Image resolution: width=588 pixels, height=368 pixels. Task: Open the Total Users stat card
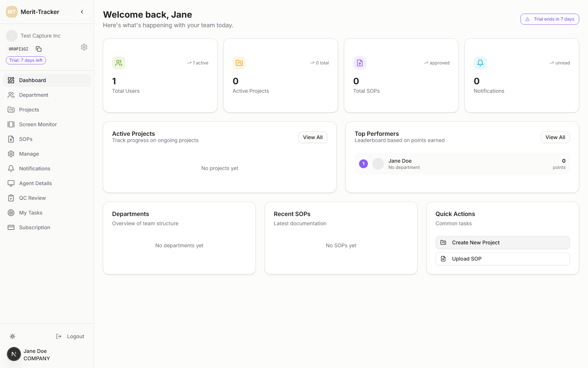point(160,75)
